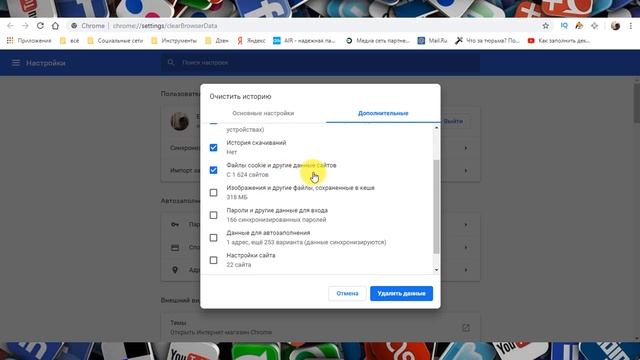Click the address bar URL
Viewport: 640px width, 360px height.
click(x=165, y=26)
